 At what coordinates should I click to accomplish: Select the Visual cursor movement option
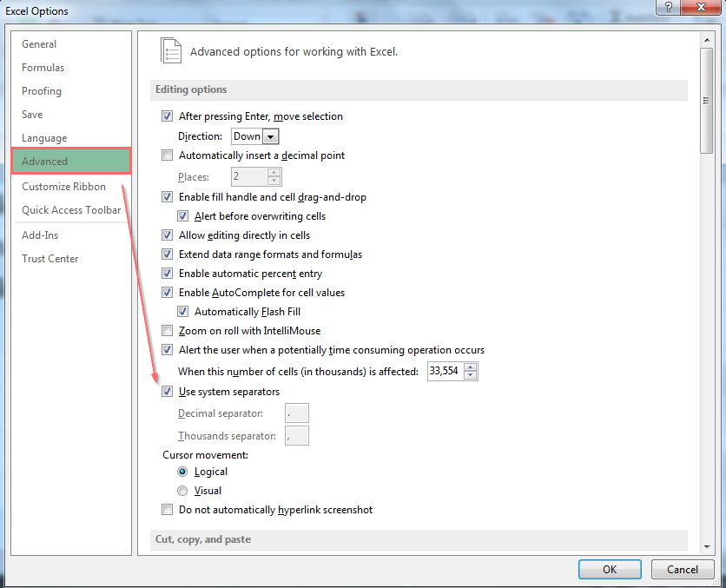click(182, 491)
